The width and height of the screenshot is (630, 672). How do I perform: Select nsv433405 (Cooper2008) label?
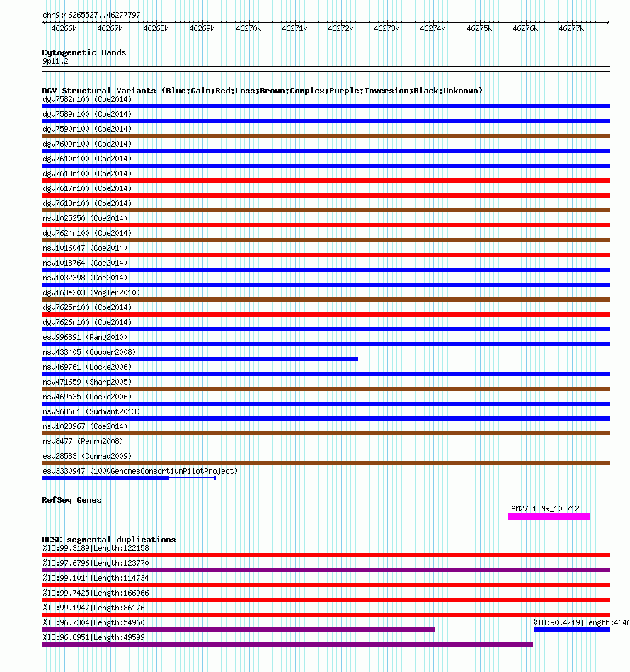pyautogui.click(x=89, y=352)
